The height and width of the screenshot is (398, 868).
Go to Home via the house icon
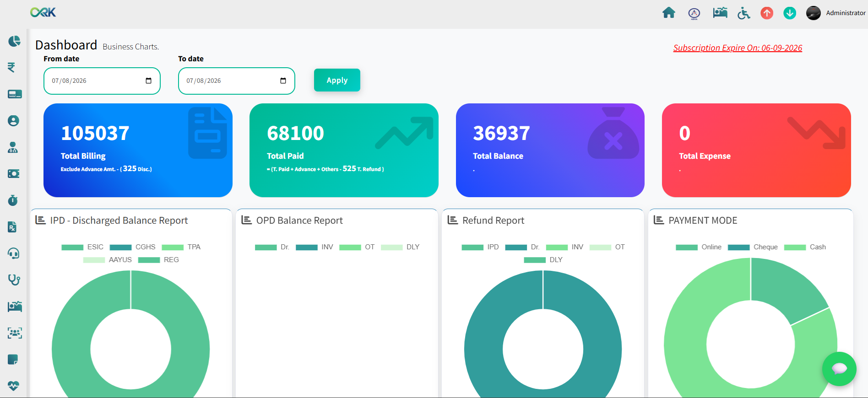669,13
